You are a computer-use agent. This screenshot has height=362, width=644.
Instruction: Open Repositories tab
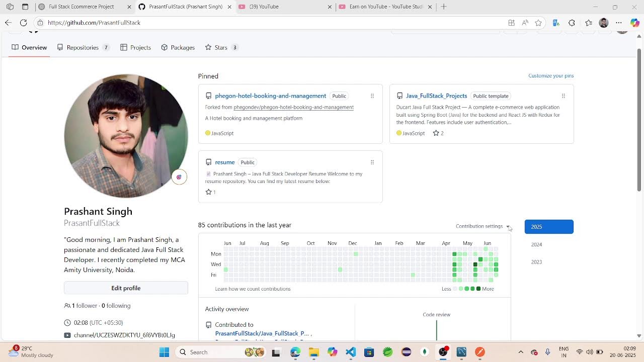(x=83, y=47)
